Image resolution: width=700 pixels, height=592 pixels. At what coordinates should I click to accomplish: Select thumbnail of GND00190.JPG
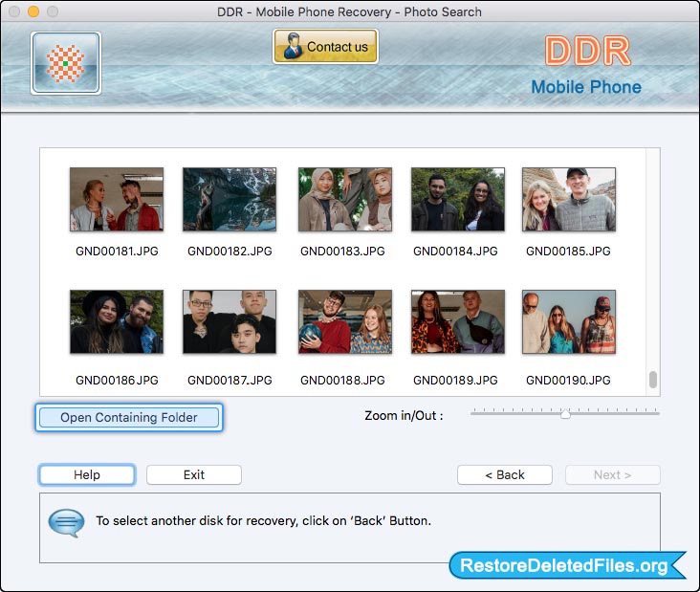[x=569, y=321]
